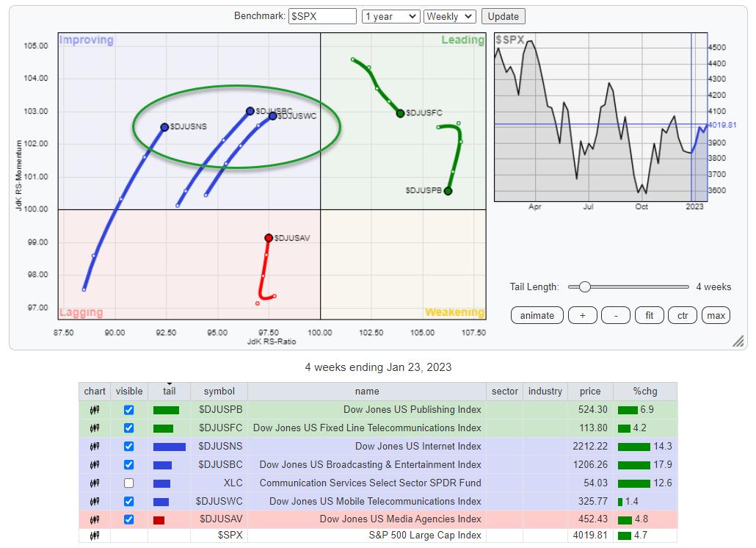Viewport: 756px width, 548px height.
Task: Open chart icon for $DJUSWC row
Action: (95, 502)
